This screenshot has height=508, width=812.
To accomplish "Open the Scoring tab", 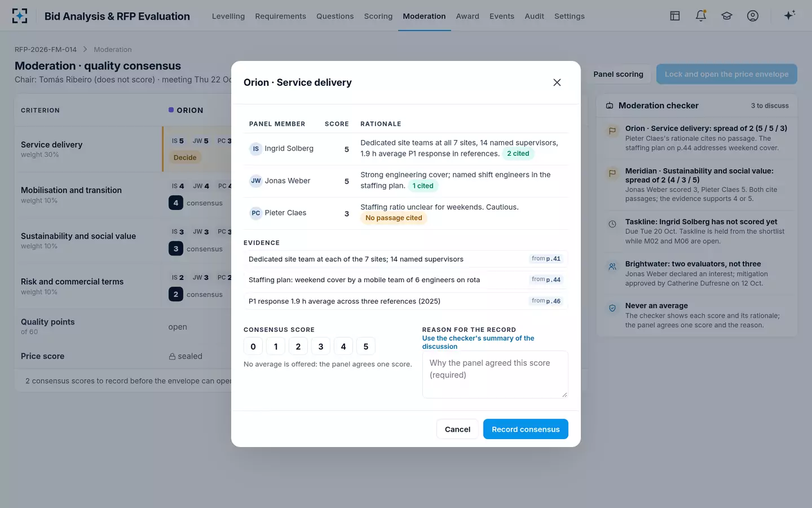I will point(378,16).
